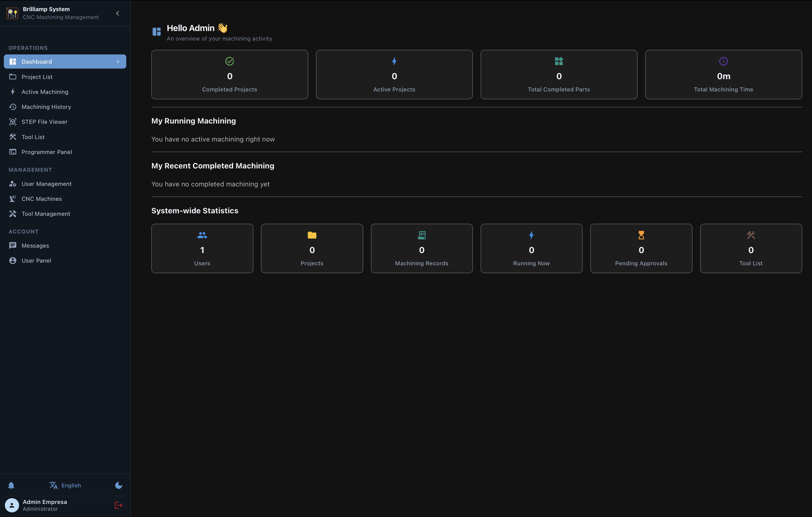Click the Tool List wrench icon in sidebar

coord(13,137)
